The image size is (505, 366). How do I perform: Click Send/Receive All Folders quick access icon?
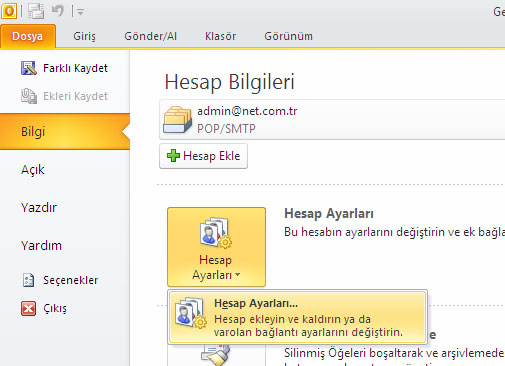tap(36, 11)
